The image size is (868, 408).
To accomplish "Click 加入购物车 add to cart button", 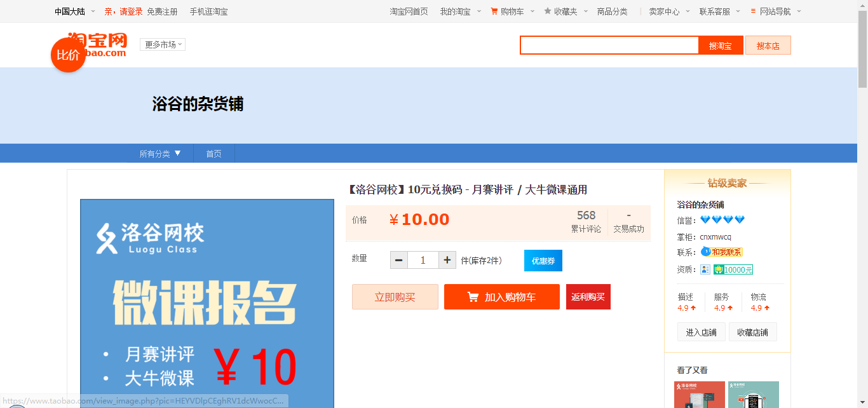I will 502,297.
